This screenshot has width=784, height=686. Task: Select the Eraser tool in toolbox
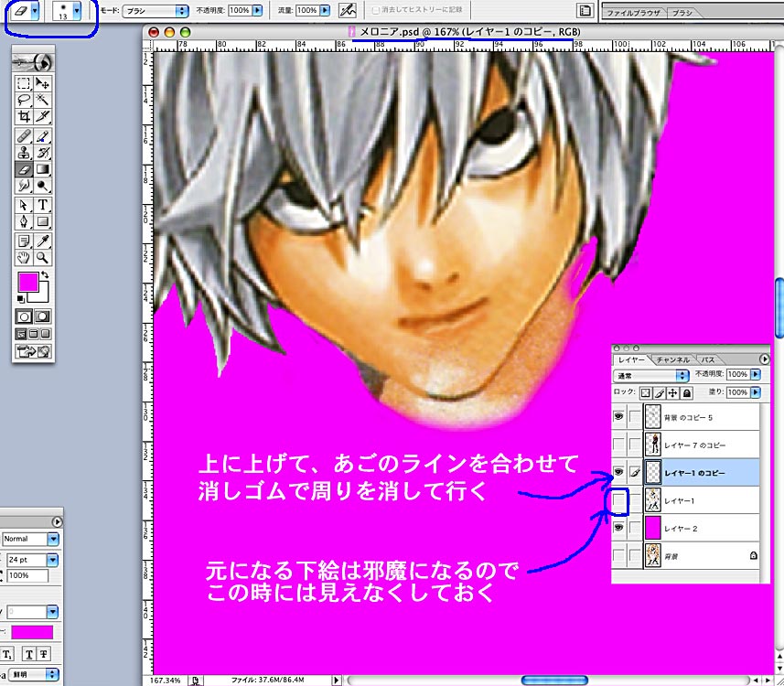click(24, 169)
